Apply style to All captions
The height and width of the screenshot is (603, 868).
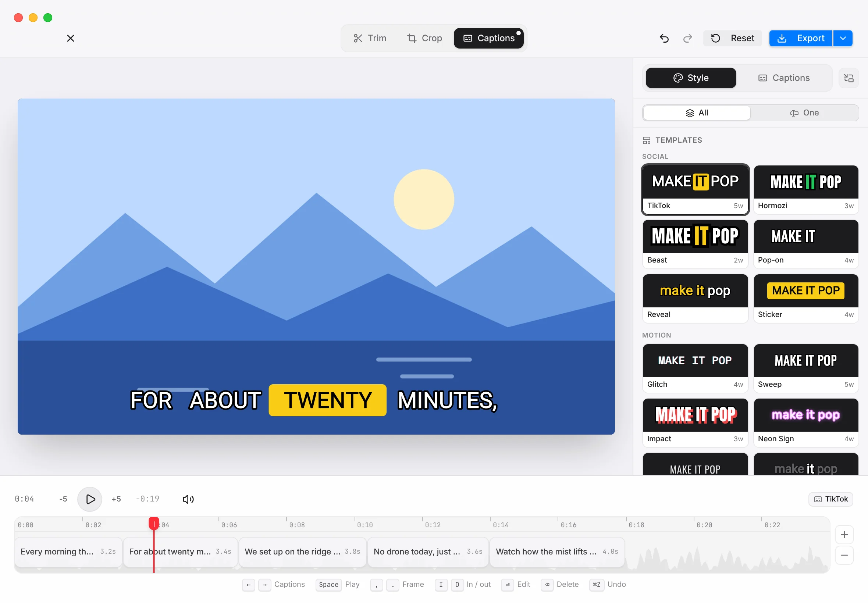pos(697,113)
